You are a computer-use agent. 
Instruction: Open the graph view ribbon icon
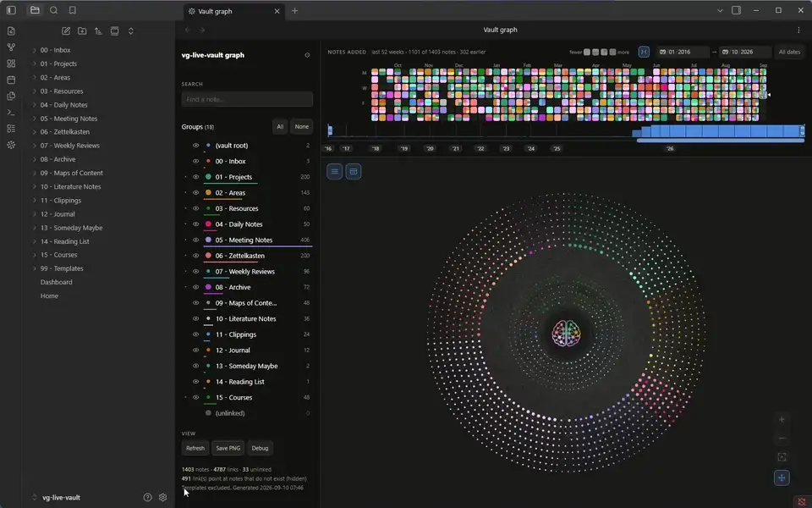click(x=11, y=47)
